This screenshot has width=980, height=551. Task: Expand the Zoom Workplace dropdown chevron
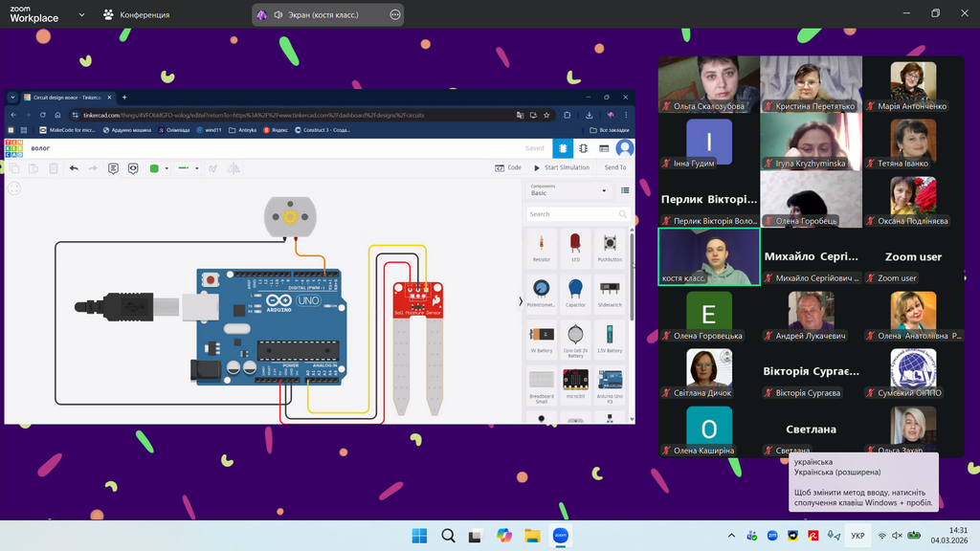point(80,15)
